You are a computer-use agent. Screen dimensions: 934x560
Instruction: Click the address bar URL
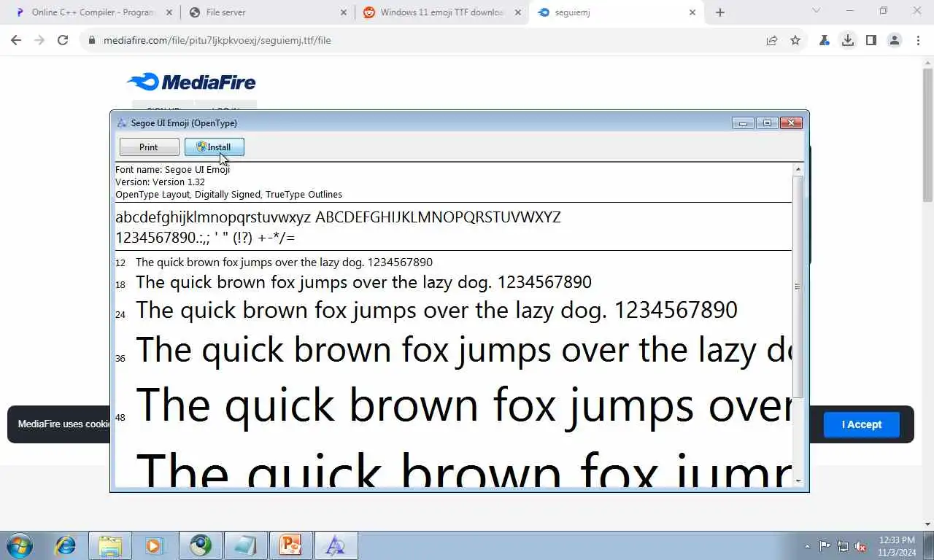217,40
